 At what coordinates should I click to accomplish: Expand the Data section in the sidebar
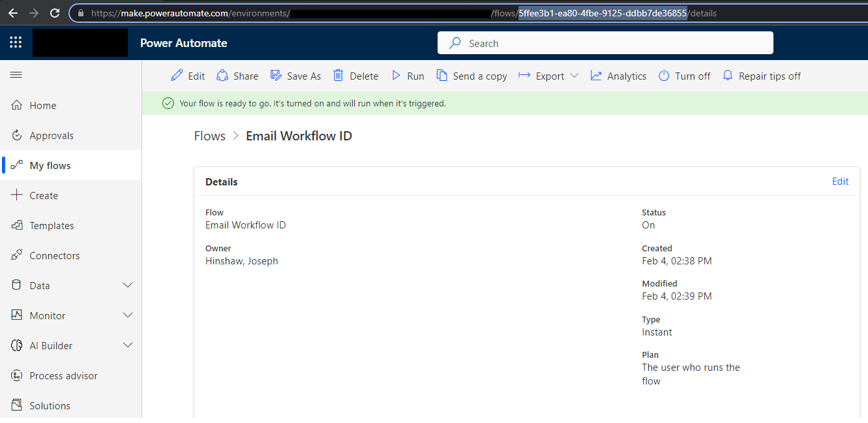point(128,285)
